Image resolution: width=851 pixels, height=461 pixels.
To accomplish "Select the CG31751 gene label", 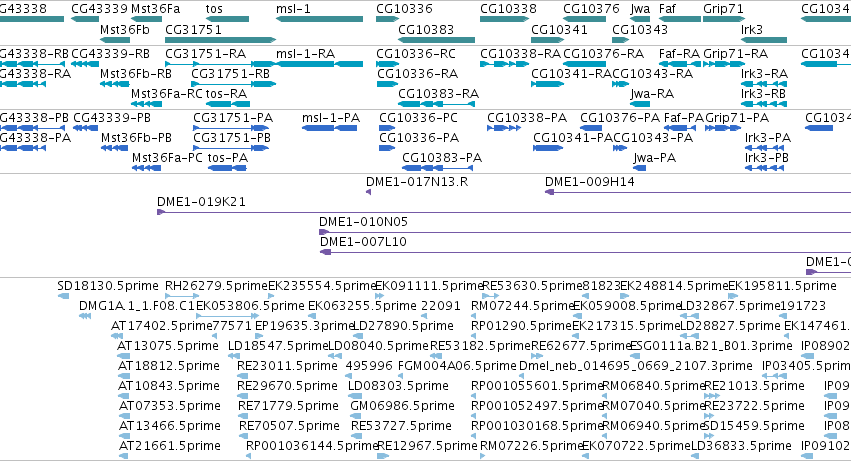I will tap(193, 29).
